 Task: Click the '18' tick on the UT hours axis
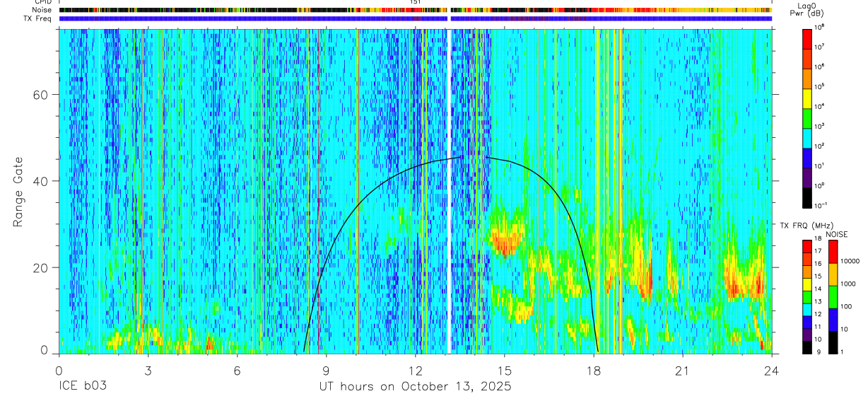[x=594, y=370]
